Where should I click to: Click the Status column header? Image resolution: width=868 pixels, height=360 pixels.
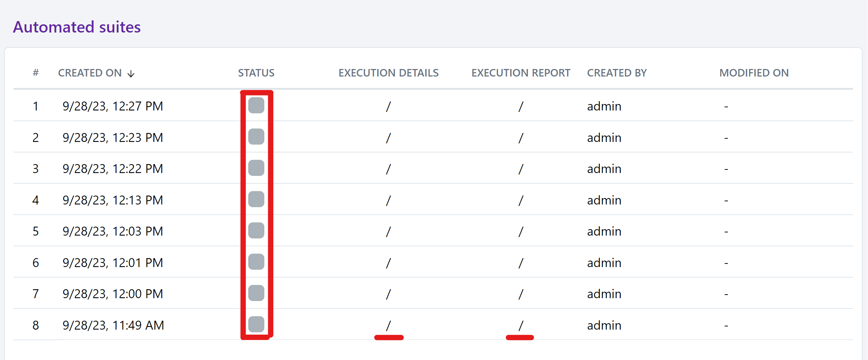tap(256, 73)
